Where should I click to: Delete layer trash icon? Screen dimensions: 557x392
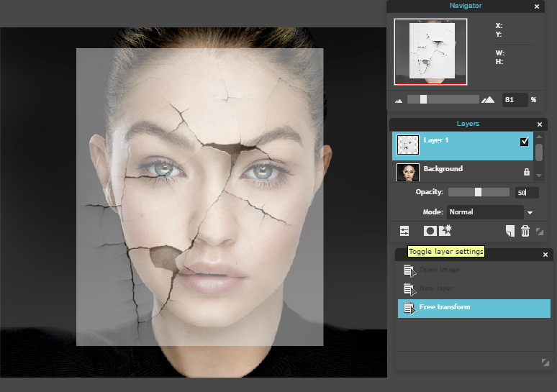click(x=525, y=231)
